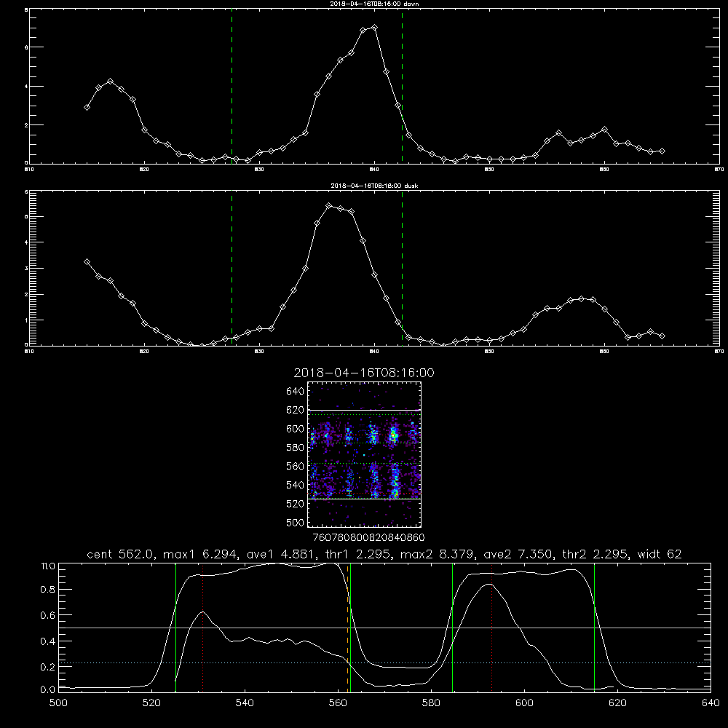Click the "max1 6.294" value in stats line
The height and width of the screenshot is (728, 728).
[x=201, y=554]
